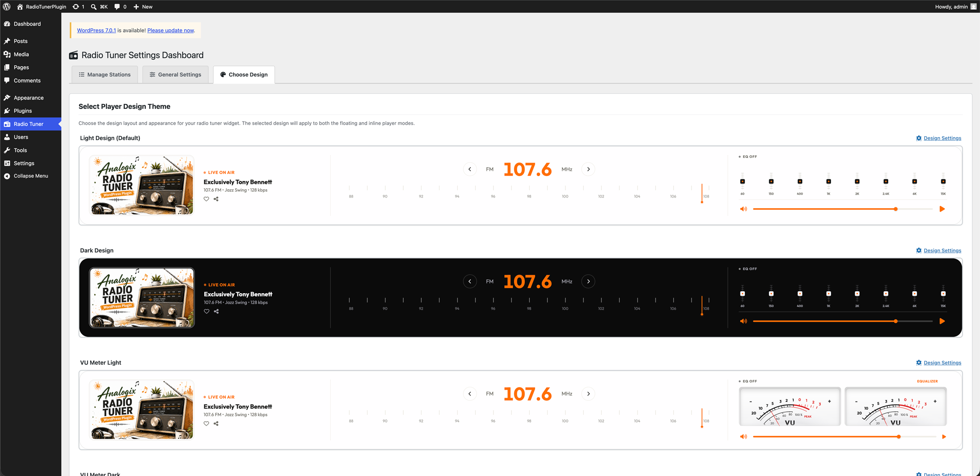Select the Choose Design tab
The width and height of the screenshot is (980, 476).
(244, 75)
